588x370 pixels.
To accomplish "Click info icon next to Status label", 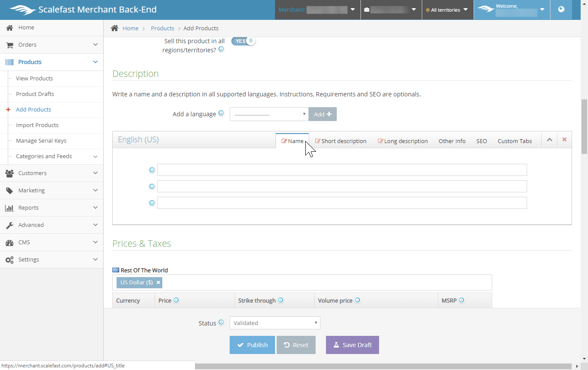I will pos(221,322).
